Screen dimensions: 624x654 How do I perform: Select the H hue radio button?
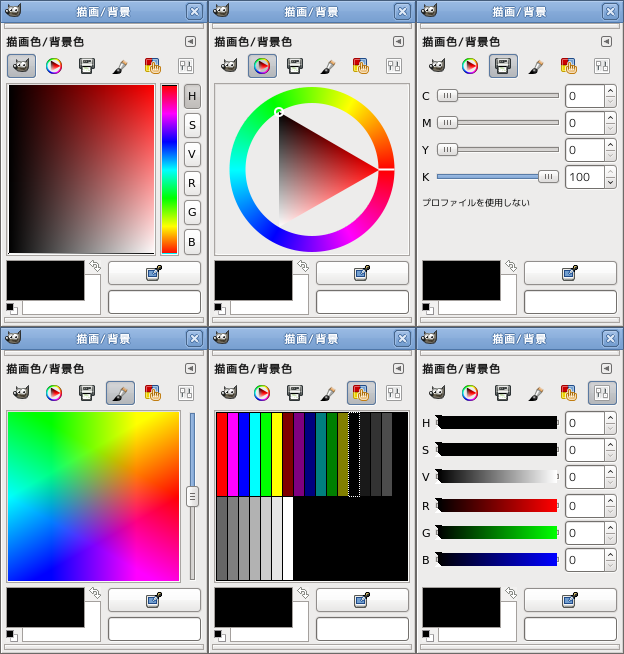(192, 96)
